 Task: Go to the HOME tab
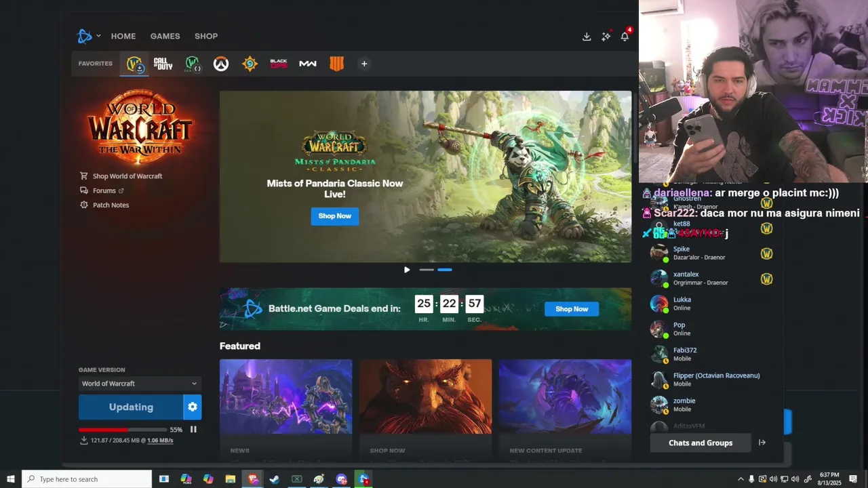pyautogui.click(x=123, y=36)
